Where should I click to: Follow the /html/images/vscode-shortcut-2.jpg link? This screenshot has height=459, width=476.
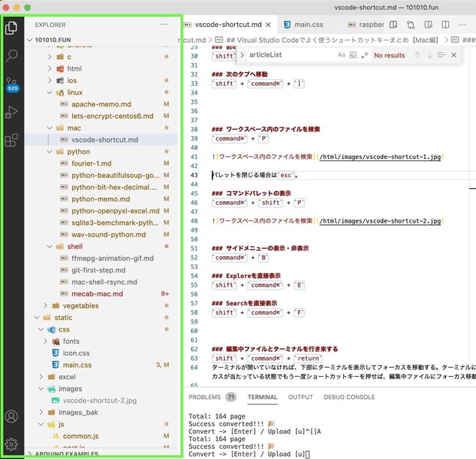tap(380, 221)
